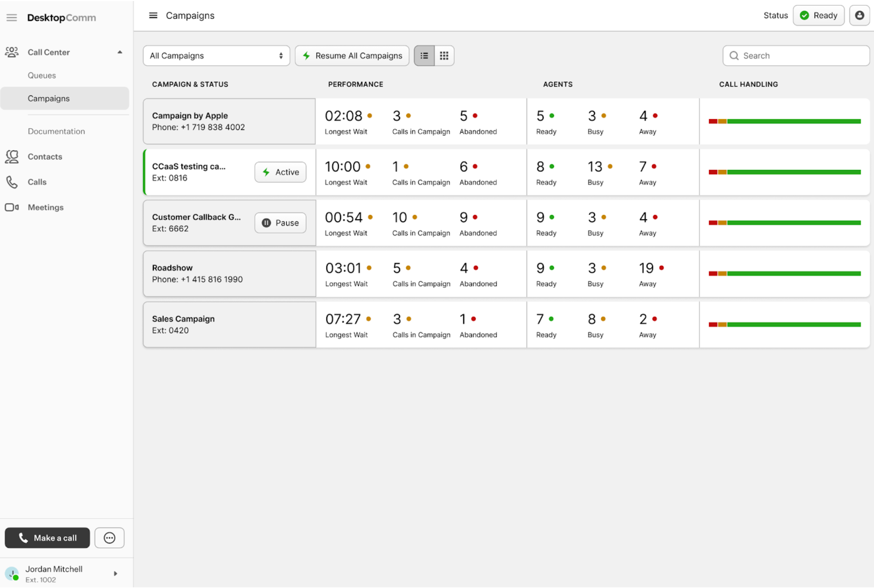Click the sidebar hamburger menu icon
The image size is (874, 588).
click(12, 18)
